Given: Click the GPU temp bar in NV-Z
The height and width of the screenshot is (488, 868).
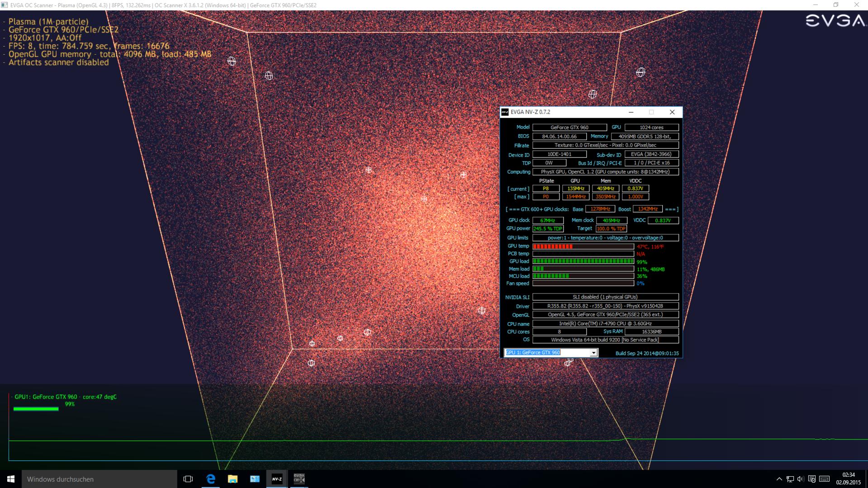Looking at the screenshot, I should [583, 246].
